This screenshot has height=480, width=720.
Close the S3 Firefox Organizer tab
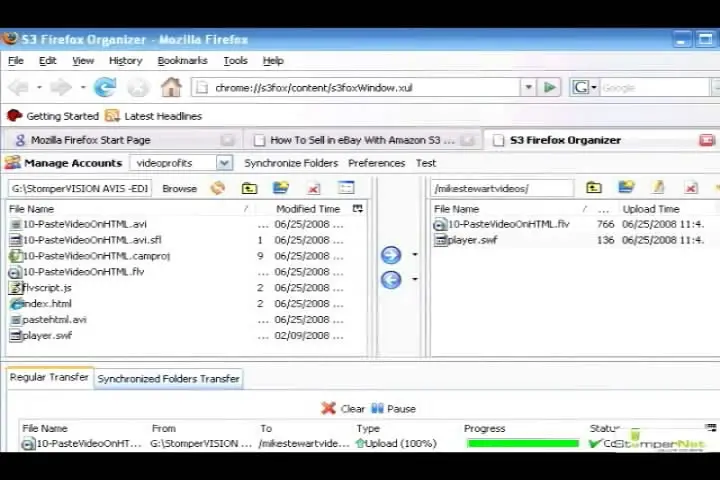pyautogui.click(x=707, y=140)
